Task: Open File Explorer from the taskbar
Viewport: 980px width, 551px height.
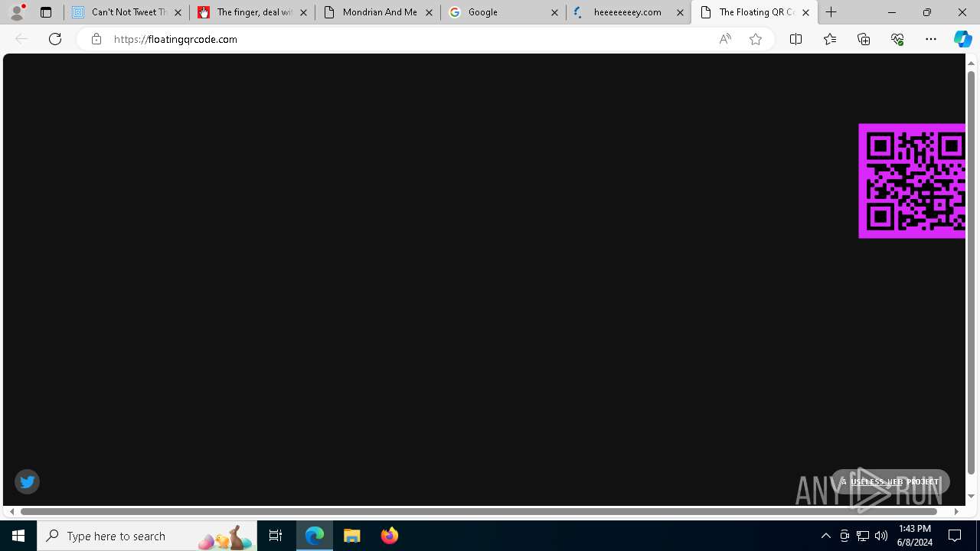Action: pyautogui.click(x=352, y=536)
